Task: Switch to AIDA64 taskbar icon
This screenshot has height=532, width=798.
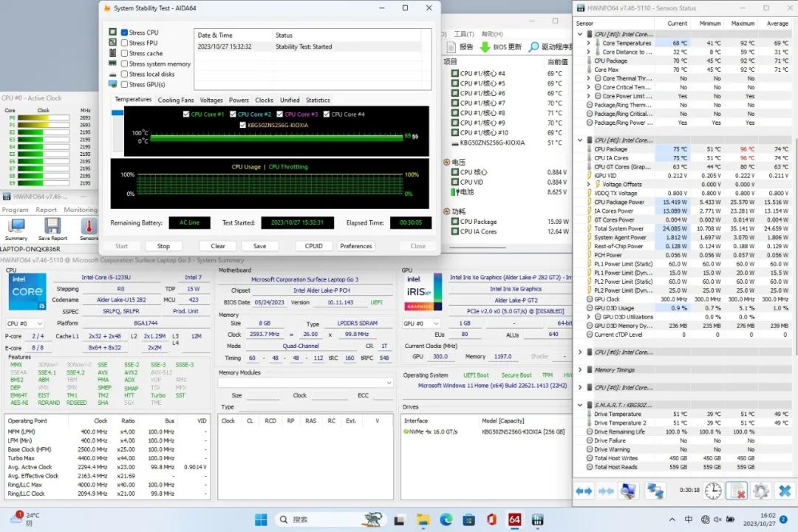Action: [x=514, y=519]
